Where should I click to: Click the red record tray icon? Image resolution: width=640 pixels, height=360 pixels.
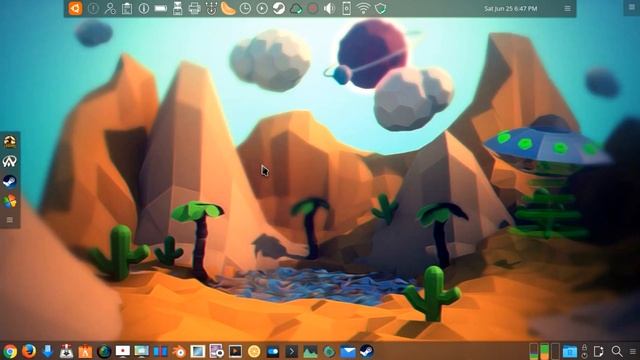pyautogui.click(x=313, y=8)
